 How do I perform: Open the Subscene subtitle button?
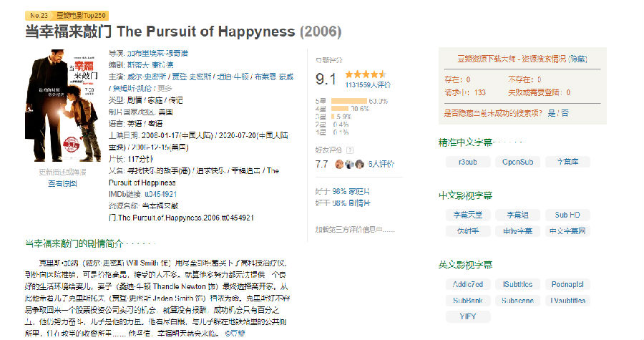tap(517, 301)
